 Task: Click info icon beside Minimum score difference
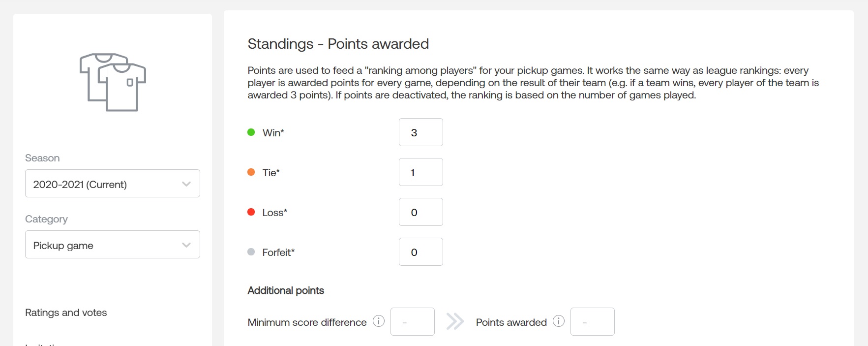point(378,321)
